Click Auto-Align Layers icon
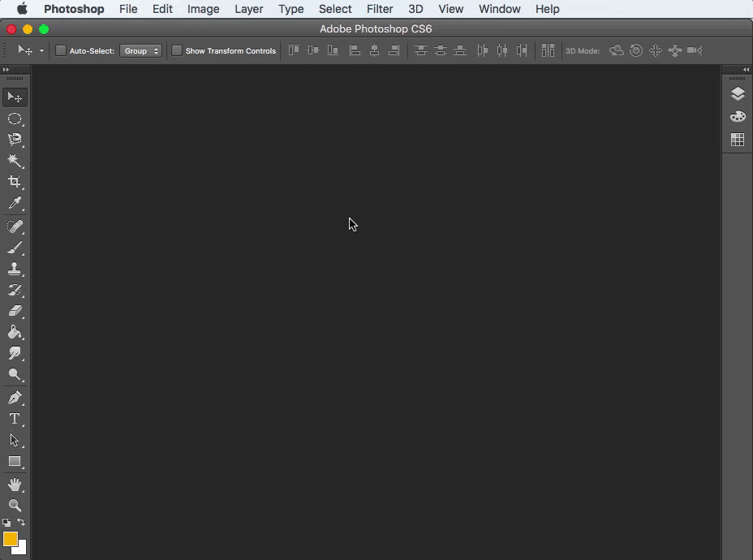This screenshot has height=560, width=753. click(548, 50)
